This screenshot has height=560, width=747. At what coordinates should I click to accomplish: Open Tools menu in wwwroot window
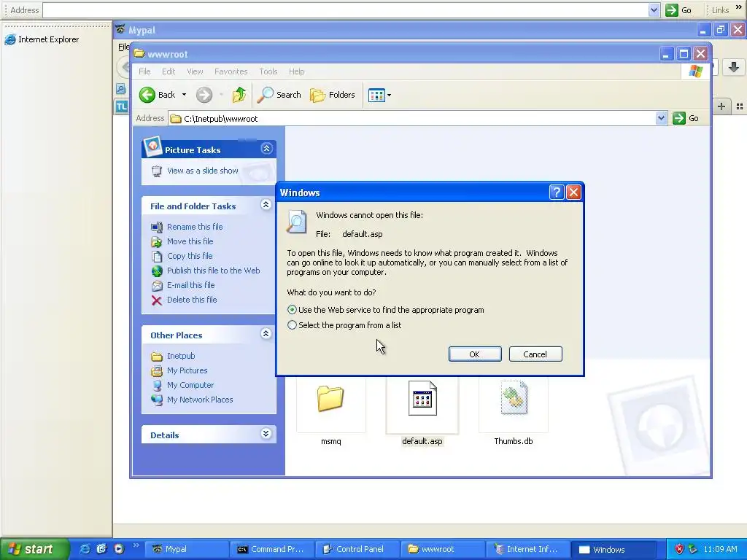click(268, 71)
